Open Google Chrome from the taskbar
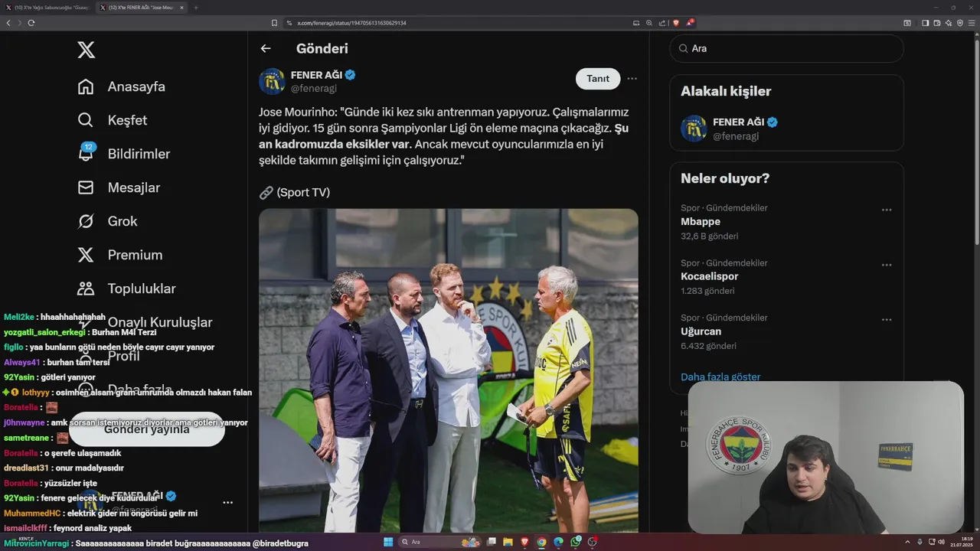 pyautogui.click(x=541, y=542)
